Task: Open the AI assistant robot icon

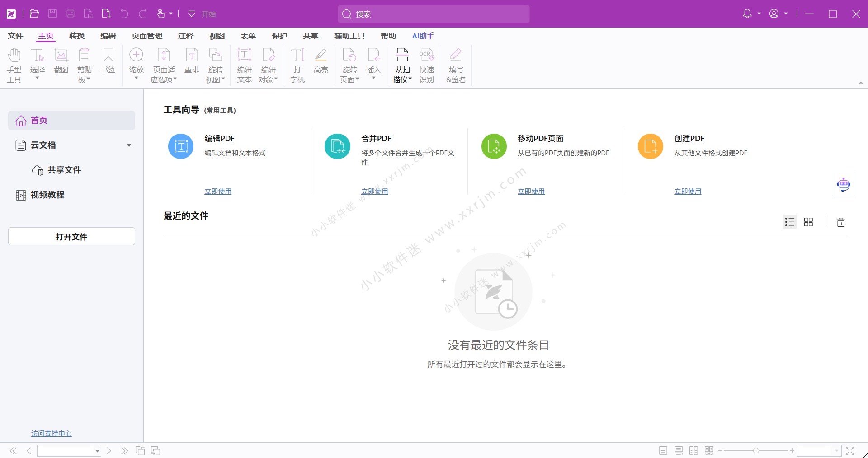Action: (x=843, y=184)
